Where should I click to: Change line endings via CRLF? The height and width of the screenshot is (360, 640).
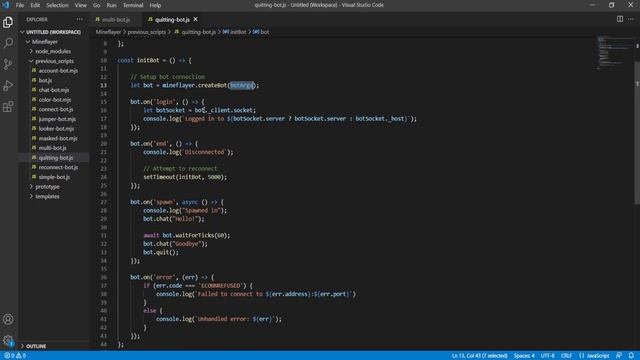coord(566,356)
